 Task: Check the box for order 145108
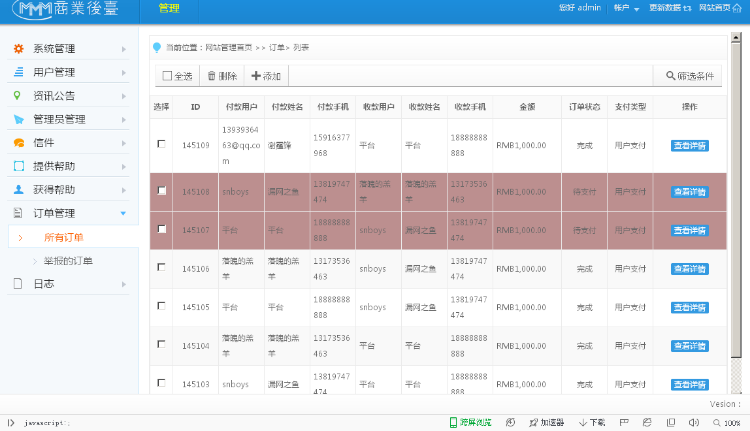click(162, 190)
